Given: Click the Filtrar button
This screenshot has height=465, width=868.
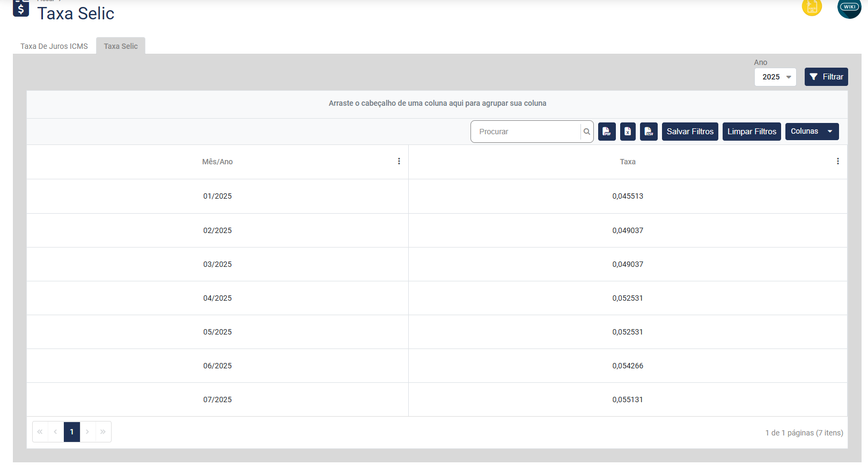Looking at the screenshot, I should [826, 77].
